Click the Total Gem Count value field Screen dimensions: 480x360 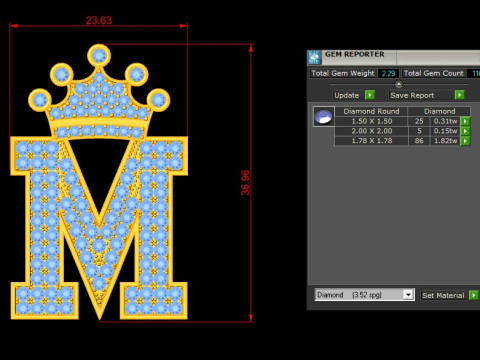(x=474, y=73)
